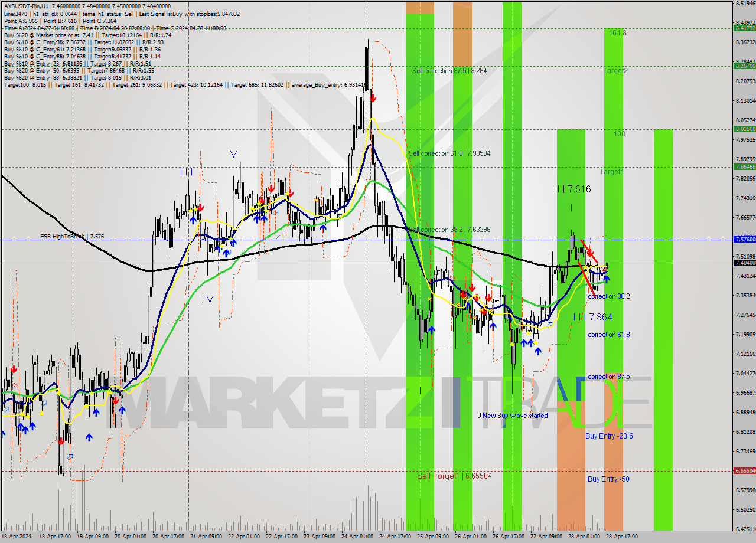756x543 pixels.
Task: Select the 'Buy Entry -50' label
Action: click(x=608, y=479)
